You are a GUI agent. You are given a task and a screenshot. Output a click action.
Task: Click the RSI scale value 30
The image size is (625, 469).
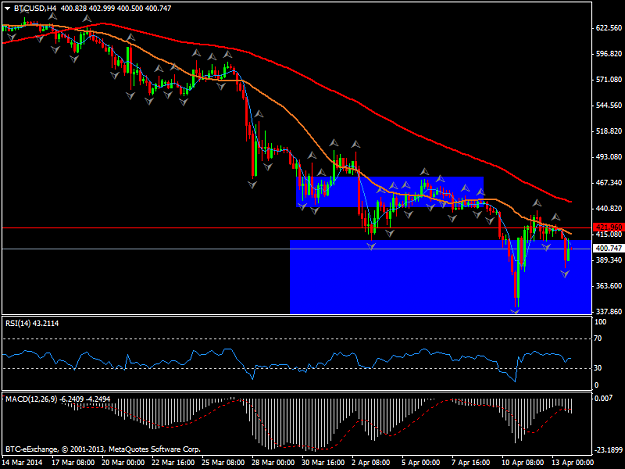coord(598,368)
